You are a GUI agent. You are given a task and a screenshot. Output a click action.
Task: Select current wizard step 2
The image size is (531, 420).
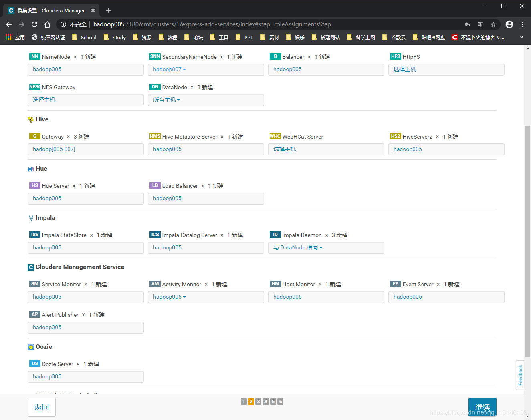tap(251, 402)
